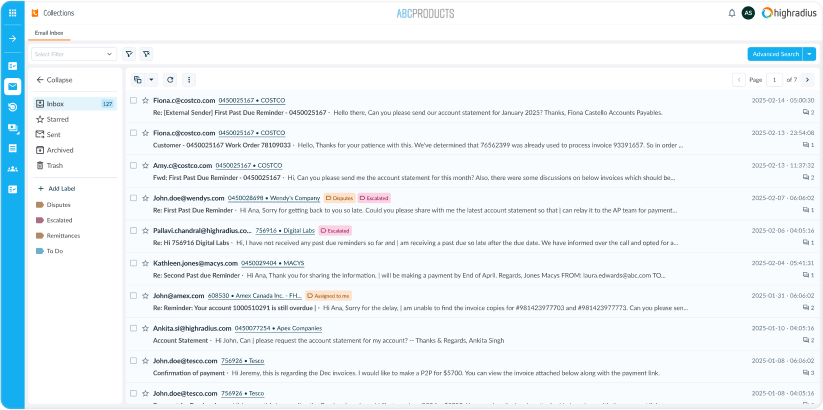Open the selection dropdown arrow beside copy icon
The image size is (823, 410).
[x=151, y=80]
